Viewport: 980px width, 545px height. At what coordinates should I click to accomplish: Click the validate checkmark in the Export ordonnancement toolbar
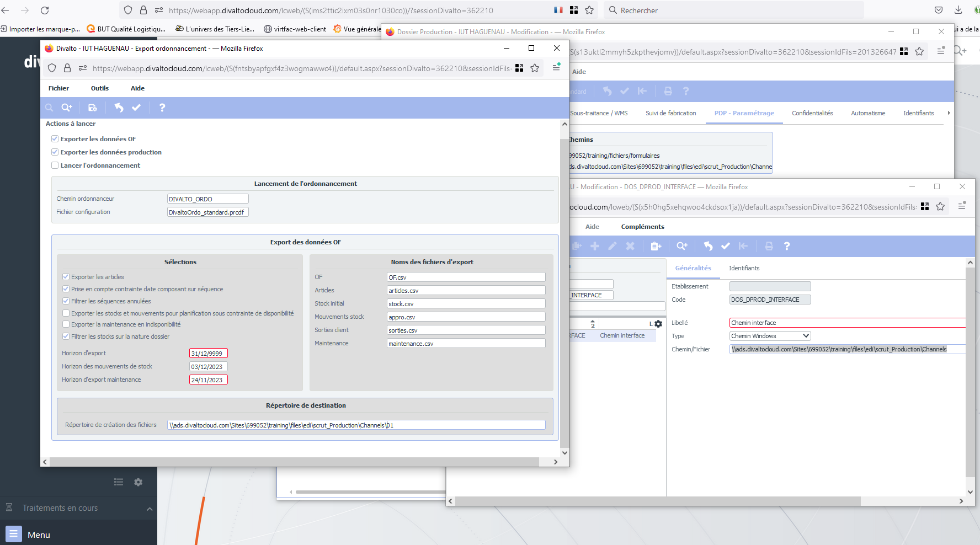click(x=136, y=108)
